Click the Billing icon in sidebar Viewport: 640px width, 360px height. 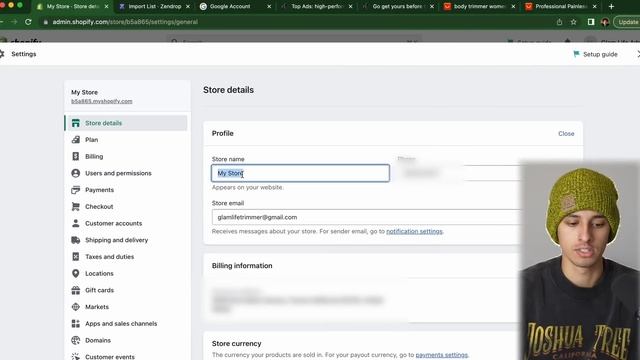[x=76, y=156]
